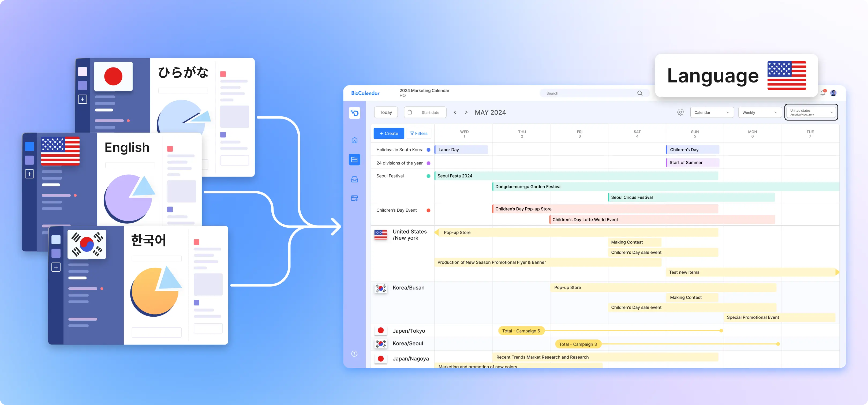Click the BizCalendar logo
868x405 pixels.
(365, 93)
